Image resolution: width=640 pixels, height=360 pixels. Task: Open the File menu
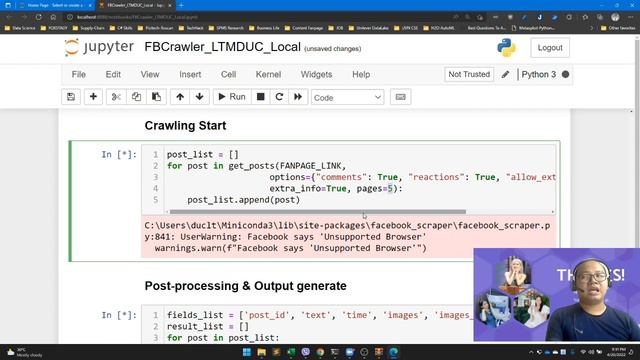[x=79, y=74]
